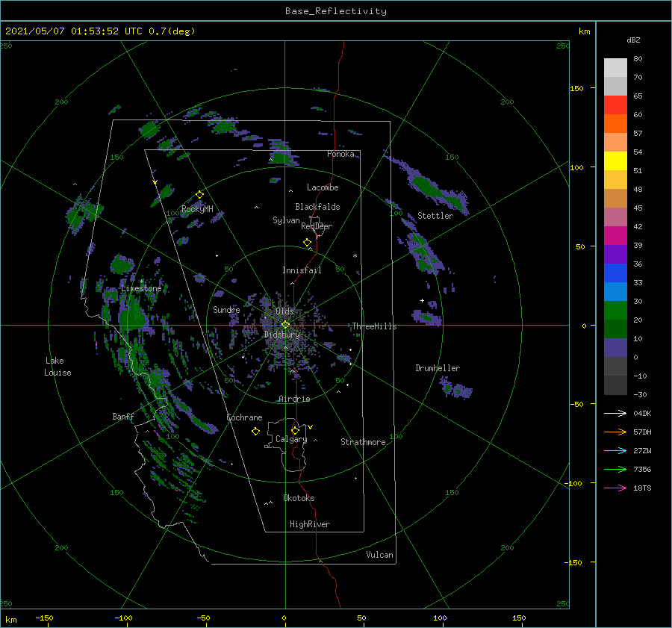Click the Blackfalds city label

(317, 207)
